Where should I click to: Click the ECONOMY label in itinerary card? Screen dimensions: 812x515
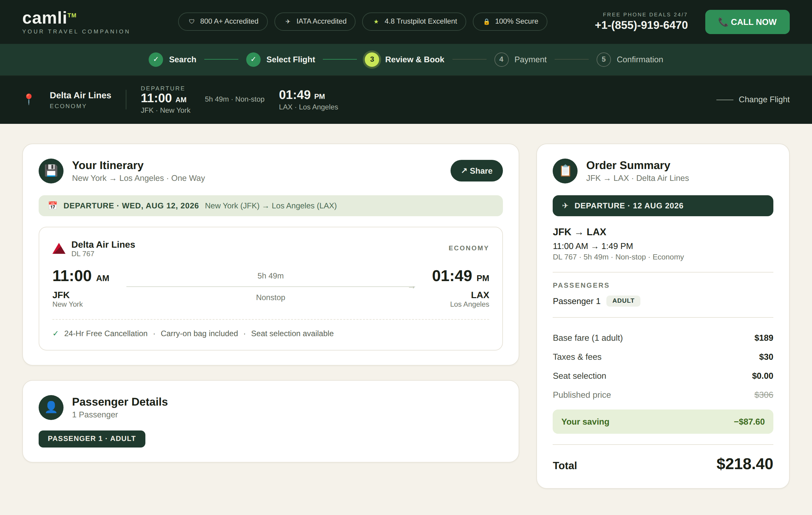coord(469,248)
